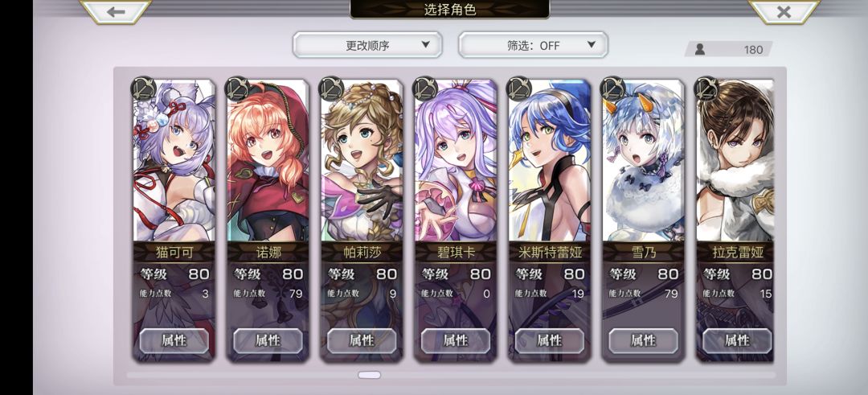Close the character selection screen
868x395 pixels.
coord(784,11)
